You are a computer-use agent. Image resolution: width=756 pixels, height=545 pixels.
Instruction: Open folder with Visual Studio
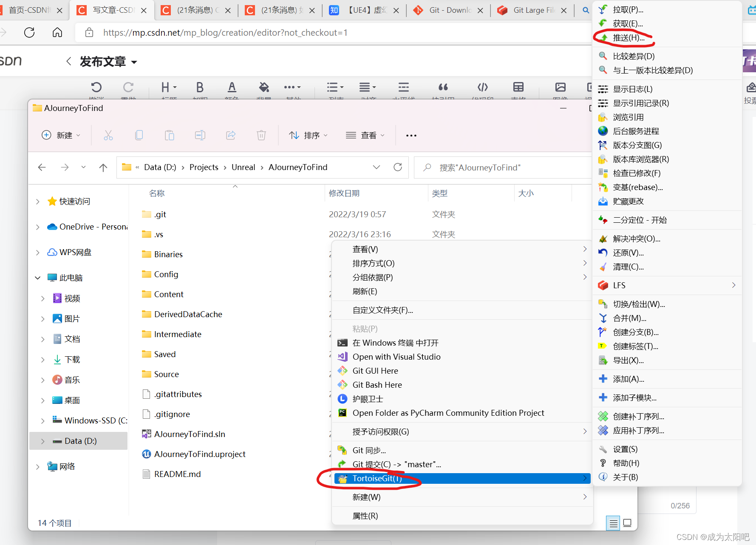click(x=396, y=357)
